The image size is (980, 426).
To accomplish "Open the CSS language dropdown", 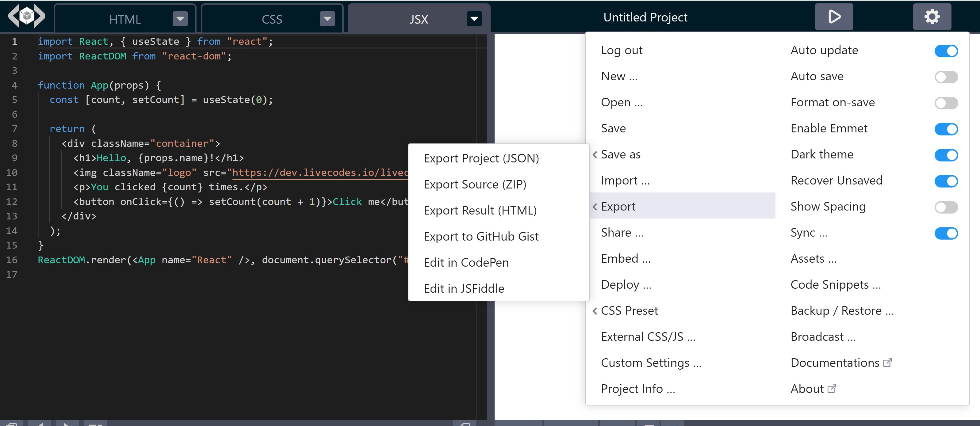I will tap(327, 18).
